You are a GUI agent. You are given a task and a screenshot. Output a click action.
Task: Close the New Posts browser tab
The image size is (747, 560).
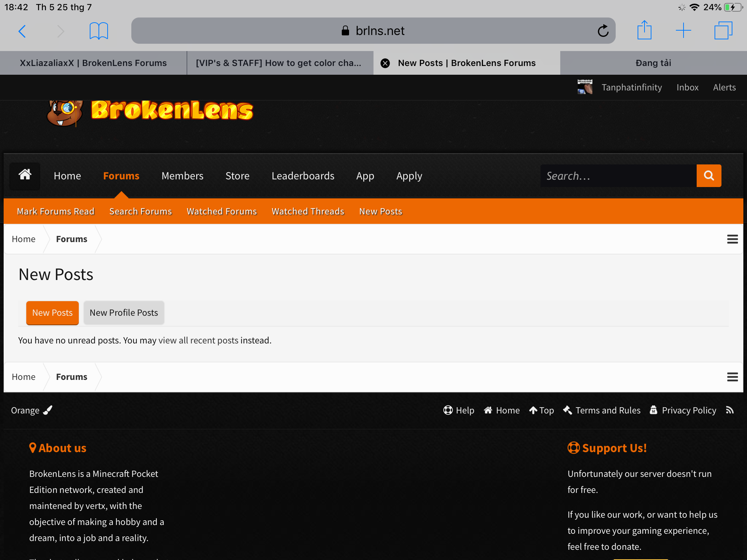click(385, 63)
